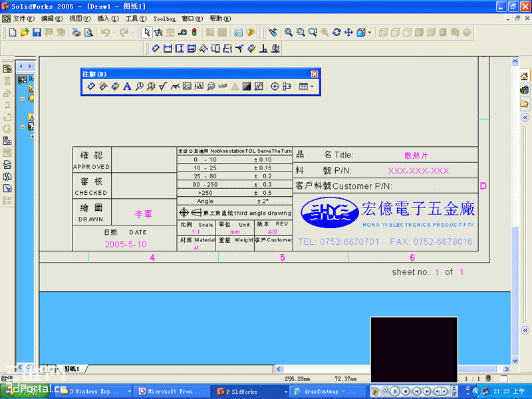Switch to Windows Explorer taskbar group
Image resolution: width=532 pixels, height=399 pixels.
tap(96, 392)
